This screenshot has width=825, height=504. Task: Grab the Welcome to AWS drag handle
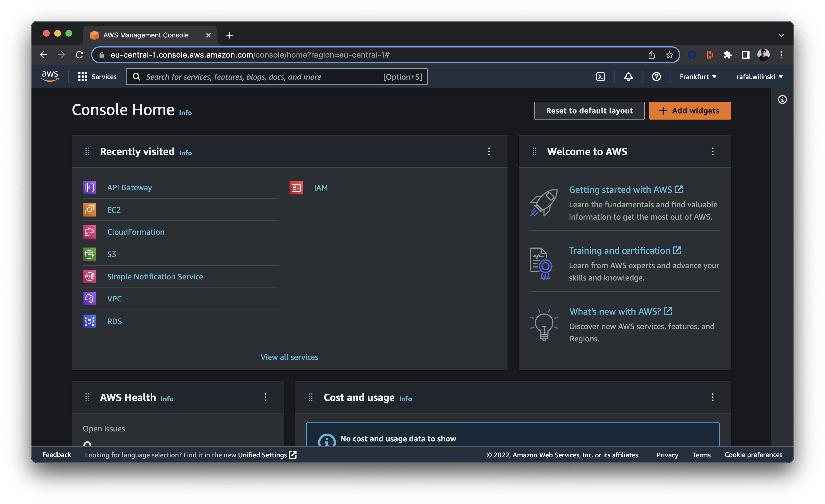pyautogui.click(x=534, y=152)
